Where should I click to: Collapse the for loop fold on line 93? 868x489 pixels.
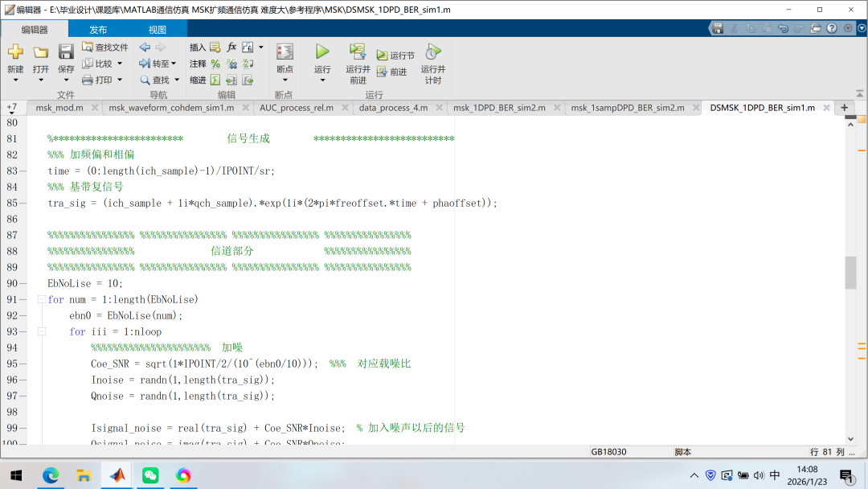(x=42, y=331)
